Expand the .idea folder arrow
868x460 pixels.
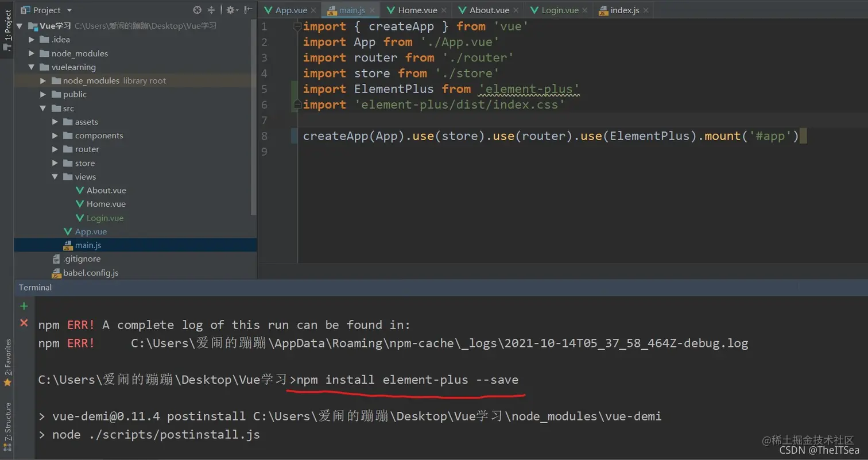(32, 40)
